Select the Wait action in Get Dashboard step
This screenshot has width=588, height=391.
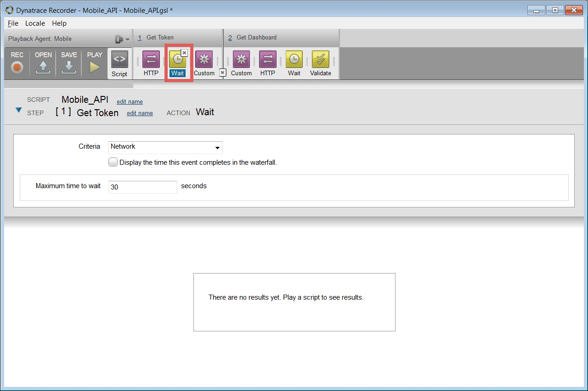pyautogui.click(x=294, y=63)
